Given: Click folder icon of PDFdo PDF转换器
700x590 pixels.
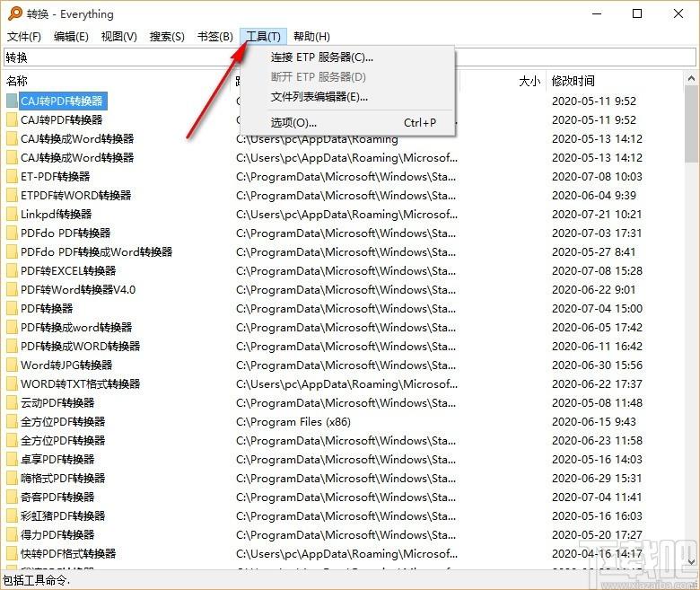Looking at the screenshot, I should 12,233.
